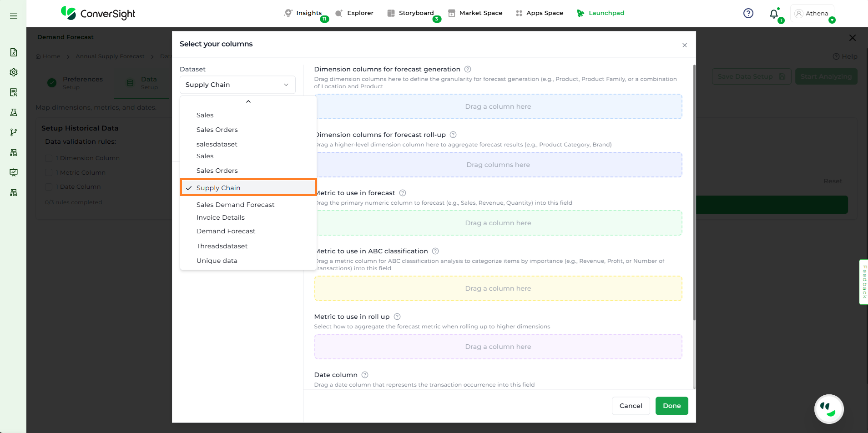Click info icon beside Metric to use in forecast
The width and height of the screenshot is (868, 433).
coord(403,193)
